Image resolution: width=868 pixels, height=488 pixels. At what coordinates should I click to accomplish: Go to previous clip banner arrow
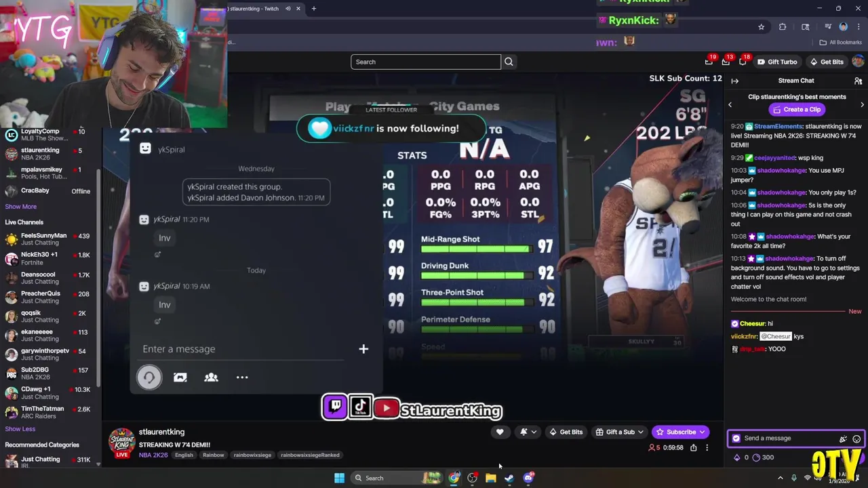(730, 104)
